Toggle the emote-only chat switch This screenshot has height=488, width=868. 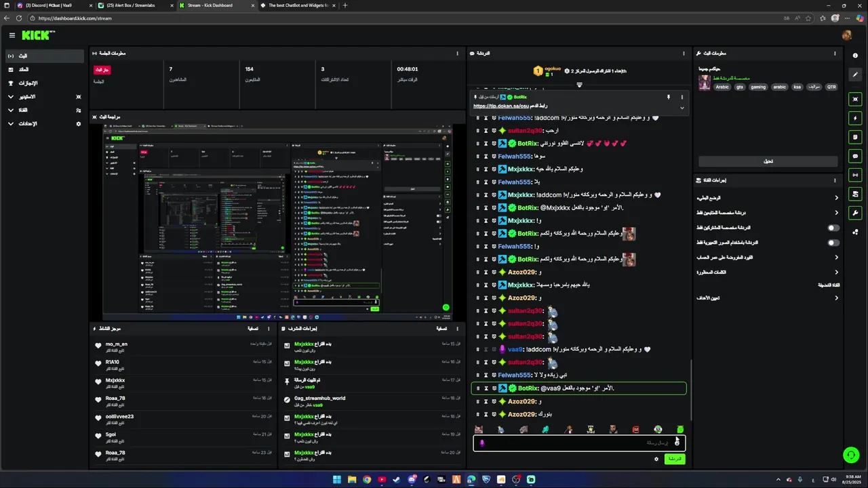(833, 243)
